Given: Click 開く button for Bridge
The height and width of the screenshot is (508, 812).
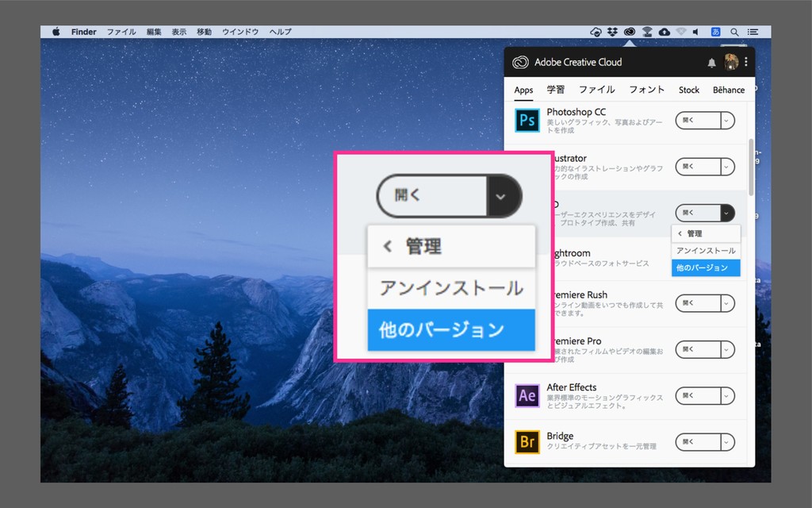Looking at the screenshot, I should coord(698,442).
